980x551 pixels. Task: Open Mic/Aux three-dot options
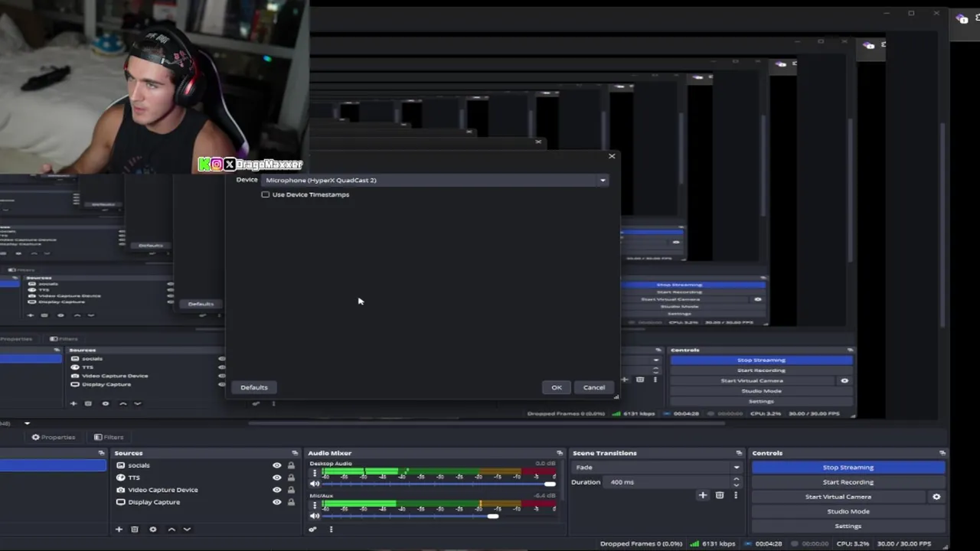(315, 506)
